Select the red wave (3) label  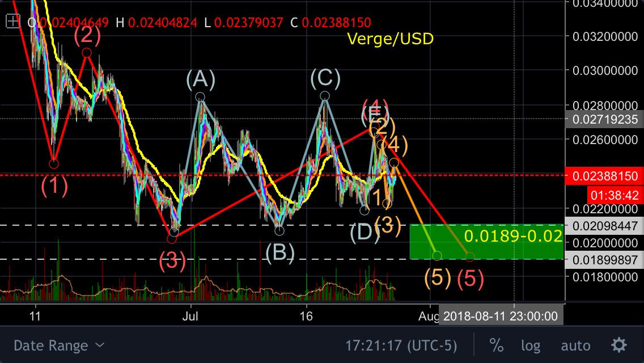pos(172,260)
